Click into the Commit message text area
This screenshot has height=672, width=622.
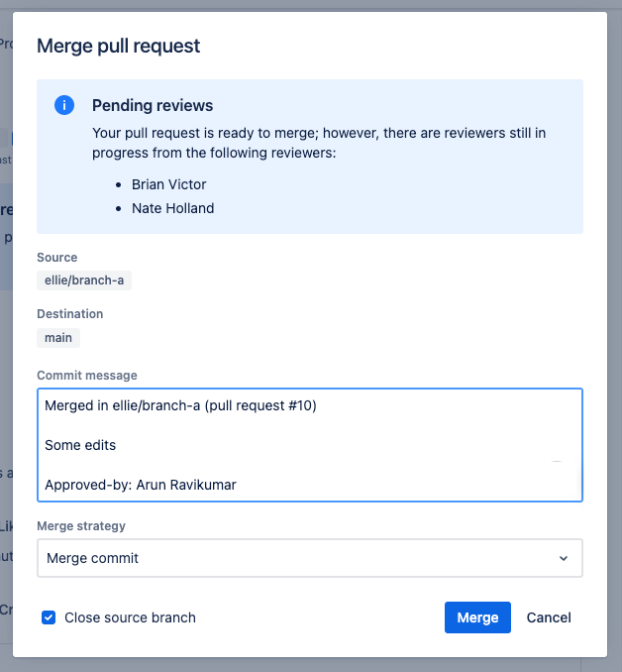(x=310, y=445)
